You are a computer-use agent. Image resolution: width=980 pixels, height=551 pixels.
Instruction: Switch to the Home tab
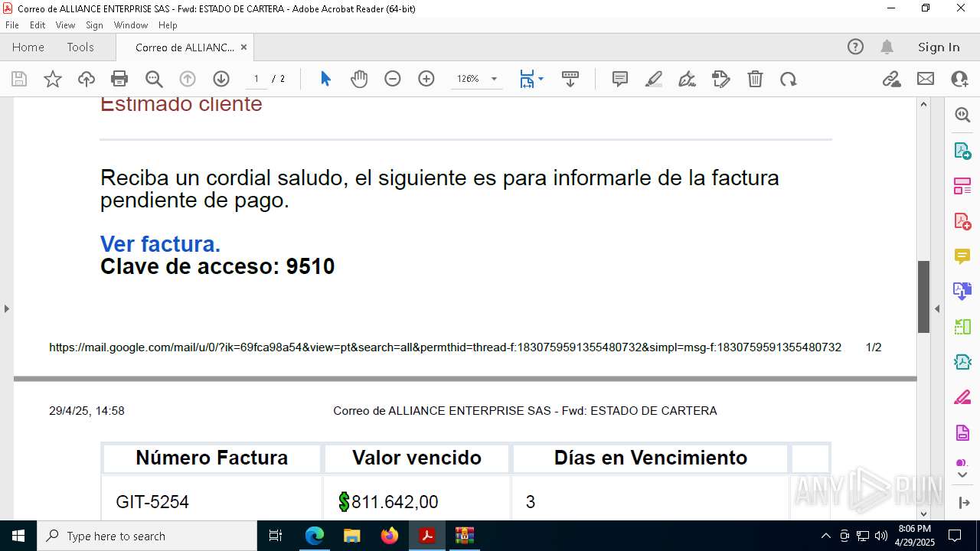[x=28, y=47]
